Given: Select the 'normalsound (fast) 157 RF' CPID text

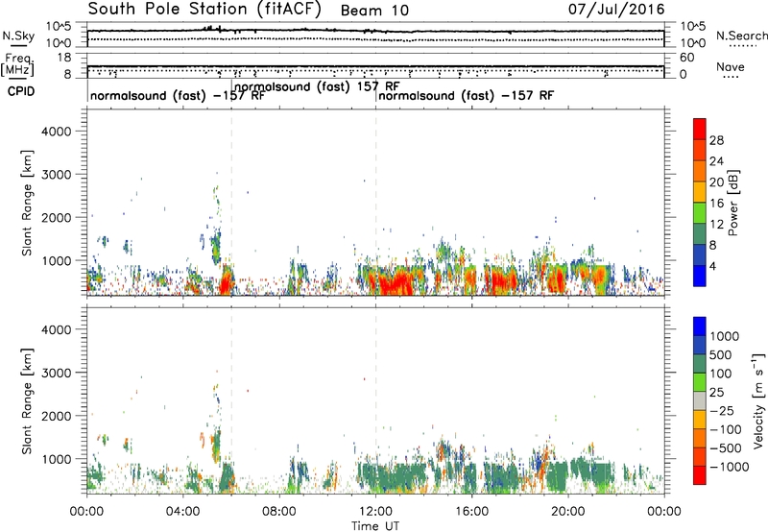Looking at the screenshot, I should coord(317,86).
